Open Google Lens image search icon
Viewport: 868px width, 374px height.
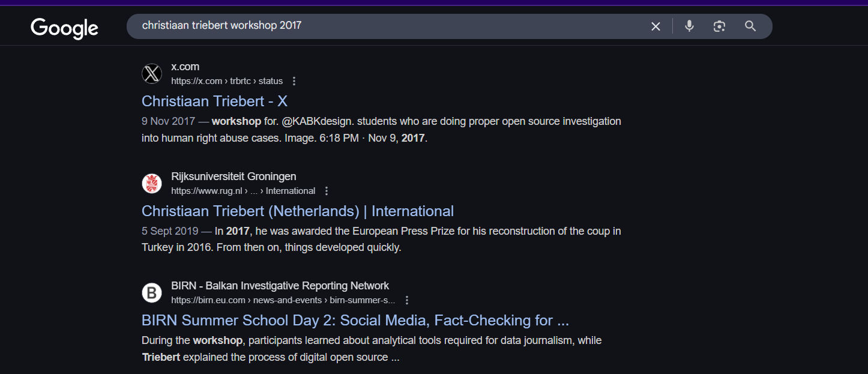coord(719,26)
